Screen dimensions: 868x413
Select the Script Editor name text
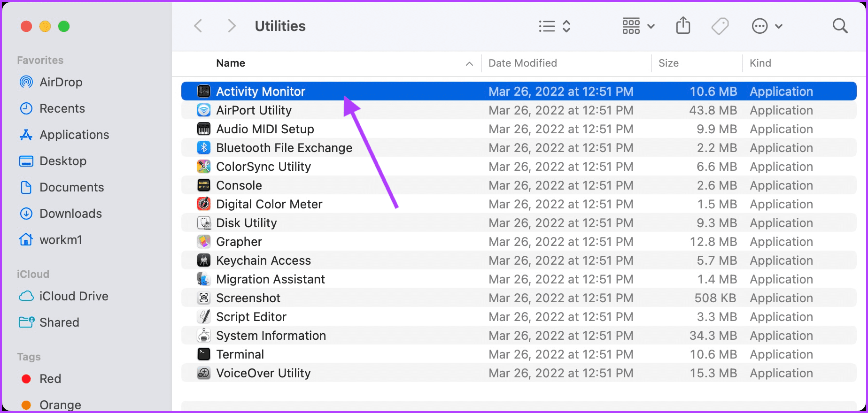click(x=251, y=317)
